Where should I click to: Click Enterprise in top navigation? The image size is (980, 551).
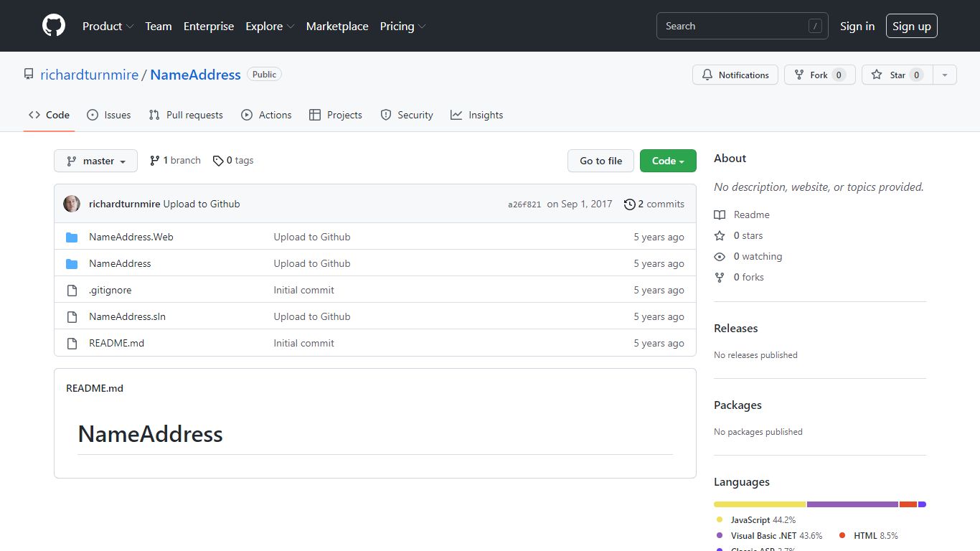coord(209,26)
